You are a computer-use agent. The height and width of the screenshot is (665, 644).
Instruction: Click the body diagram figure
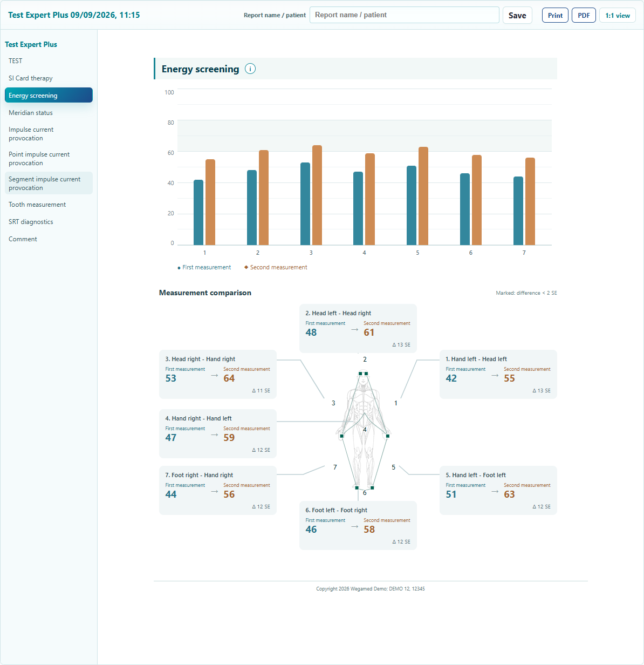tap(365, 430)
